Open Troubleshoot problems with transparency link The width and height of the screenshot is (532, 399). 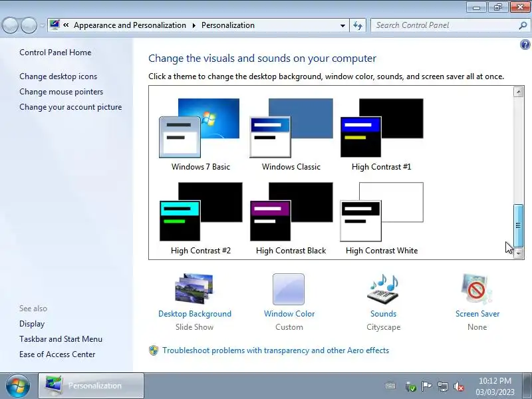275,350
